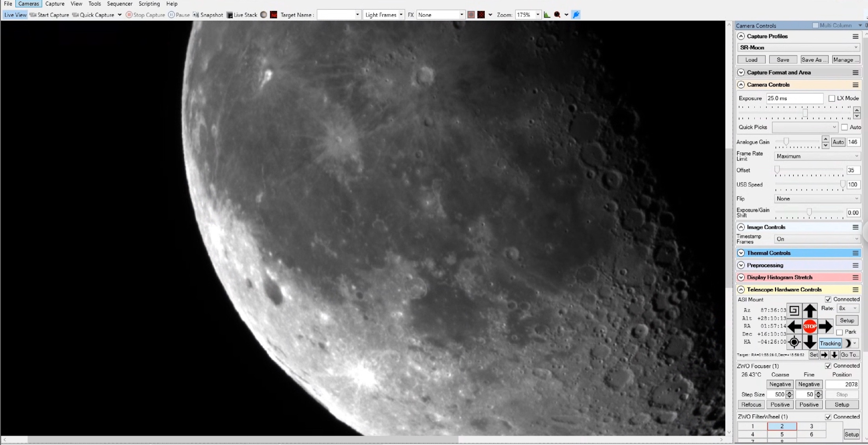Viewport: 868px width, 445px height.
Task: Open the SR-Moon capture profile dropdown
Action: (798, 47)
